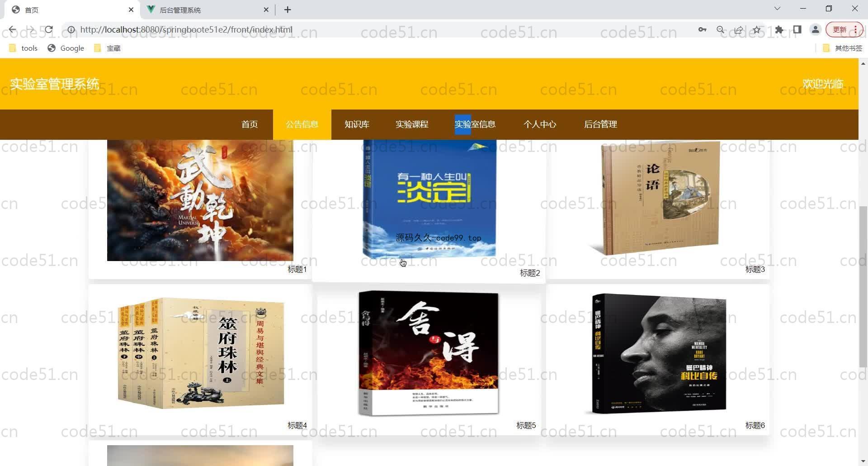Open 实验课程 in the navigation menu

(x=412, y=124)
